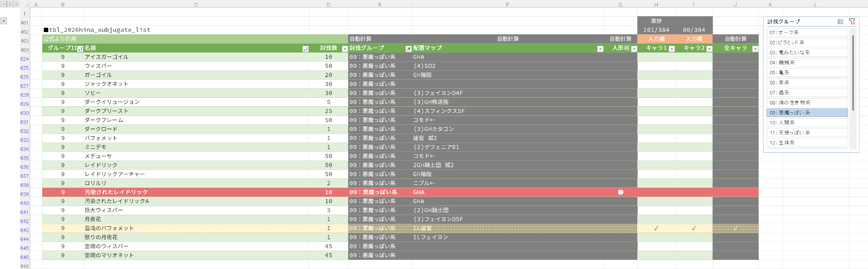Toggle キャラ1 cell for アイスガーゴイル

coord(656,57)
